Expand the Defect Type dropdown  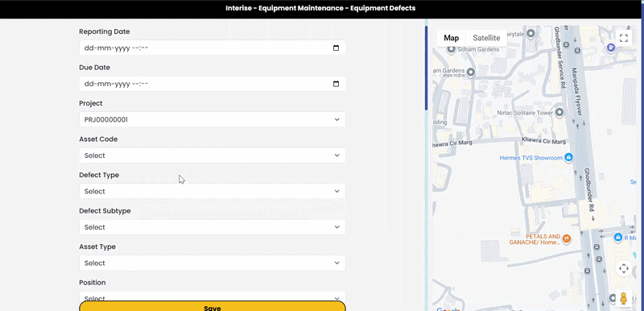click(213, 192)
